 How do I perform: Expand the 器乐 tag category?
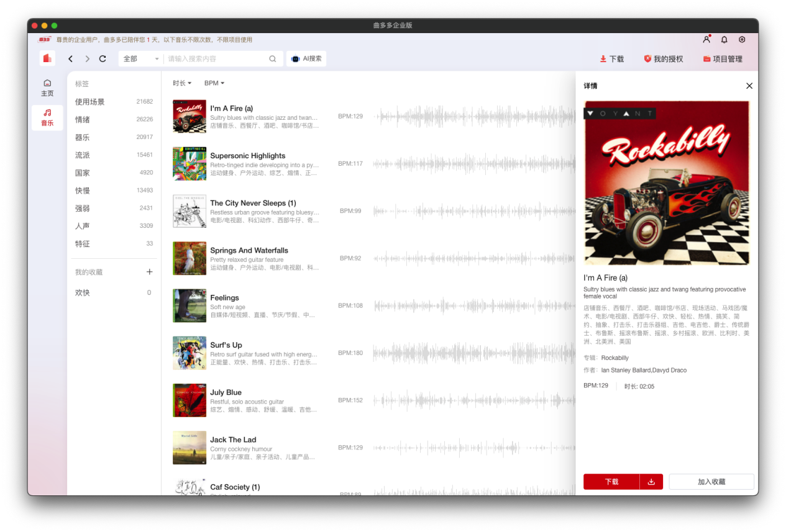(114, 137)
